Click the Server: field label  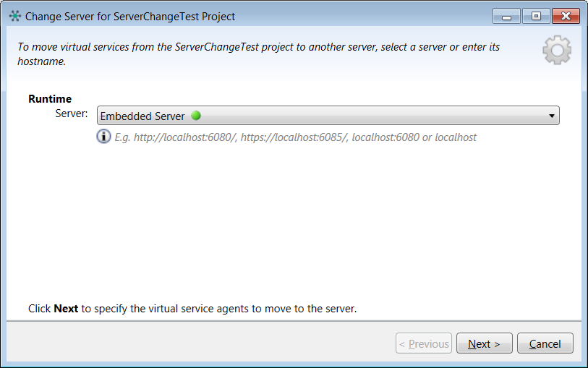(x=72, y=114)
